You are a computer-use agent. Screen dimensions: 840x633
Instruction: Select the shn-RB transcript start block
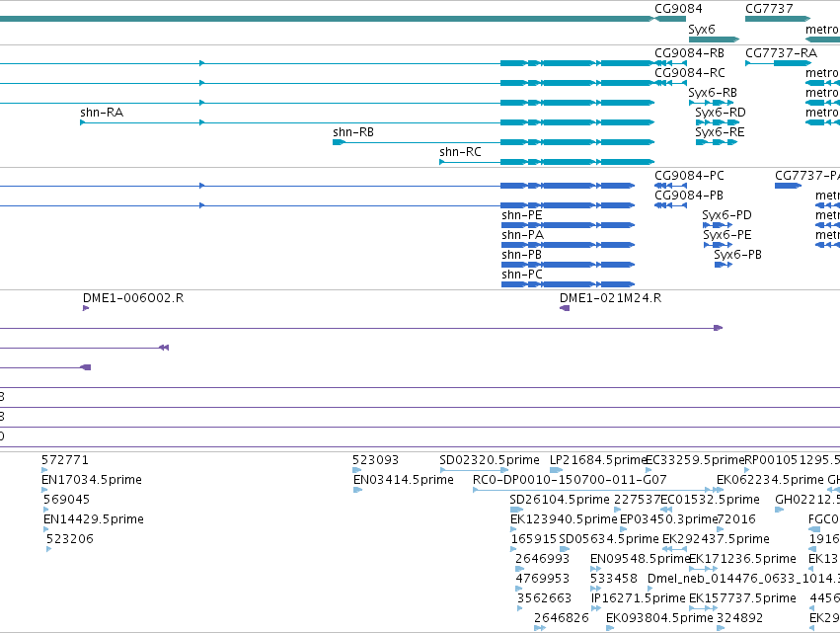pyautogui.click(x=339, y=142)
